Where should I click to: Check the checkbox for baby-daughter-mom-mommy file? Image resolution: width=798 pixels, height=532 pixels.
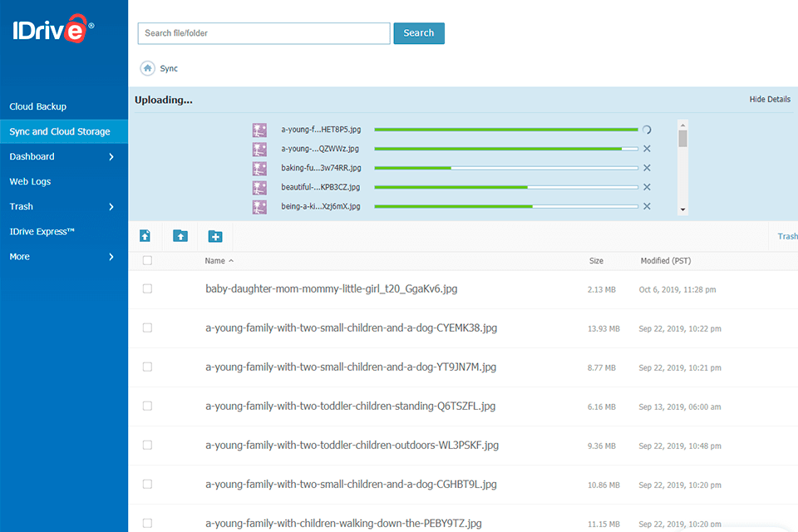[x=147, y=288]
